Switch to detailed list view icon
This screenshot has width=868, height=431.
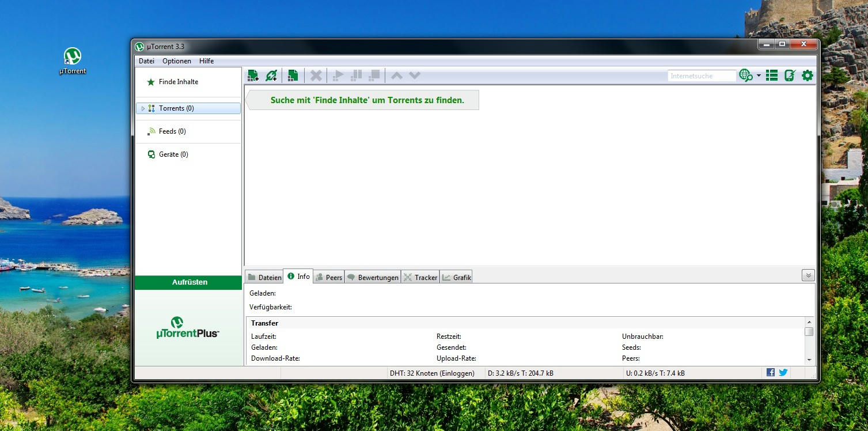coord(772,75)
